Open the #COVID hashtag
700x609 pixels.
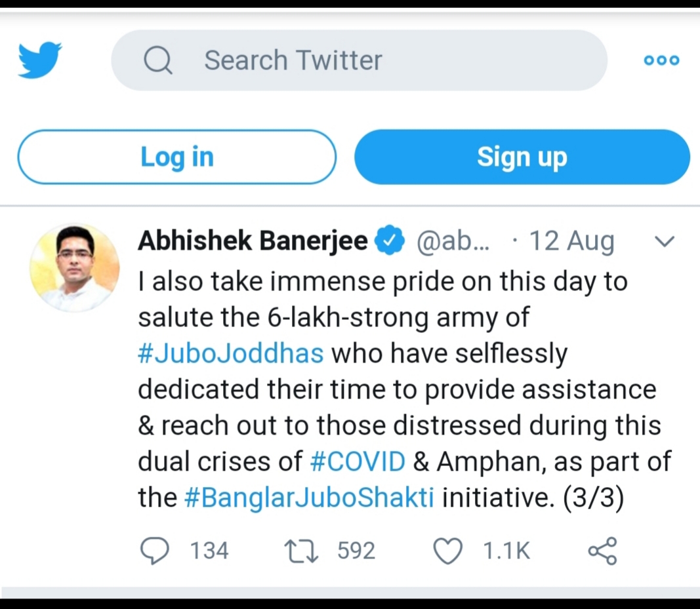(358, 462)
